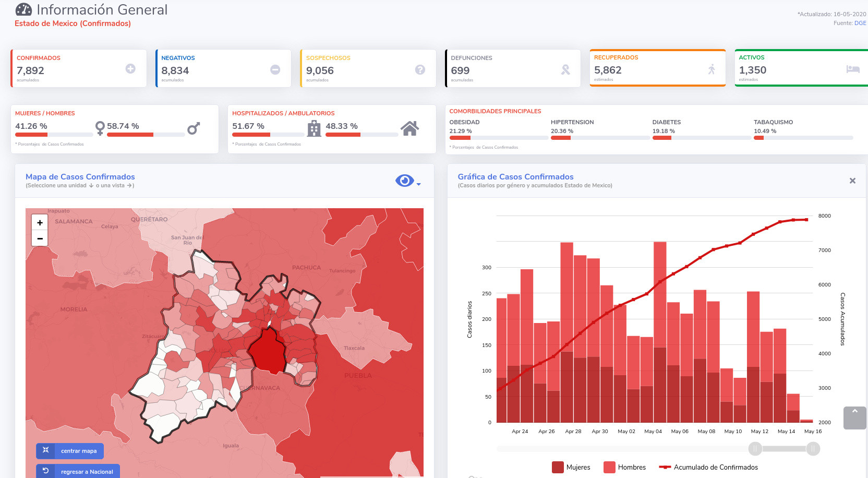
Task: Click the May 04 bar in chart
Action: (660, 332)
